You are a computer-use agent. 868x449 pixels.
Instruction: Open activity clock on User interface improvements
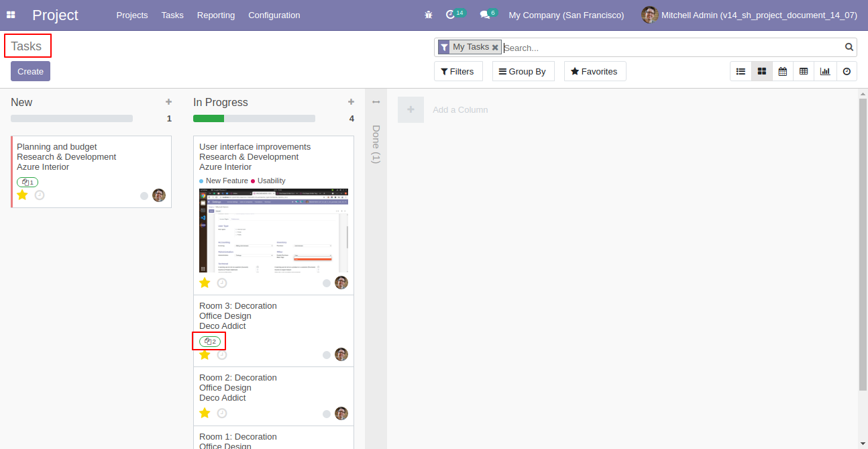[x=222, y=283]
